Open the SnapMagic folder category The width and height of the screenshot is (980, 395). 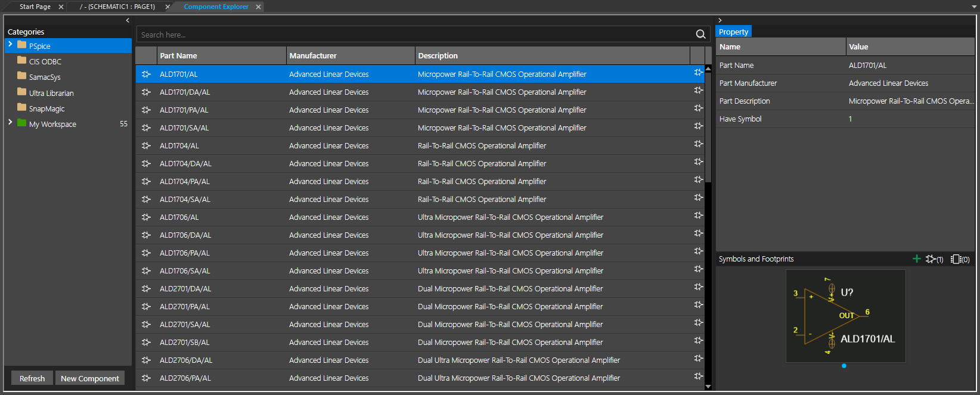point(46,109)
